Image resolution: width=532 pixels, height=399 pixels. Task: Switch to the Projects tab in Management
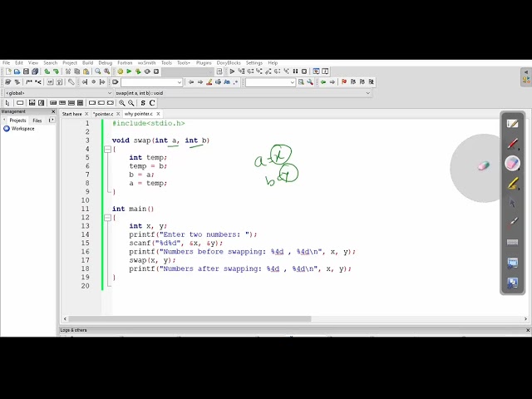pyautogui.click(x=17, y=121)
